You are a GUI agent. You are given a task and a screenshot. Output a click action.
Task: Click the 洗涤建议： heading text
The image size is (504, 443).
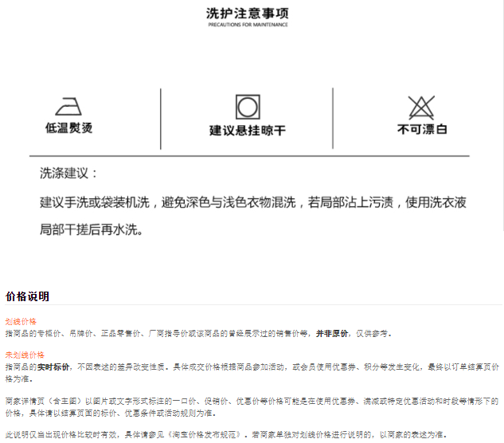69,173
